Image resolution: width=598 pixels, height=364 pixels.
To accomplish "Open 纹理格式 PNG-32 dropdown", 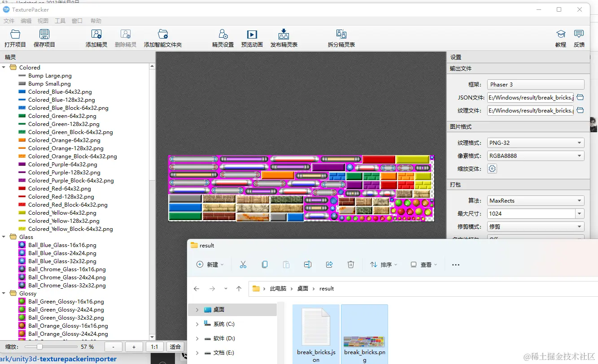I will click(536, 143).
